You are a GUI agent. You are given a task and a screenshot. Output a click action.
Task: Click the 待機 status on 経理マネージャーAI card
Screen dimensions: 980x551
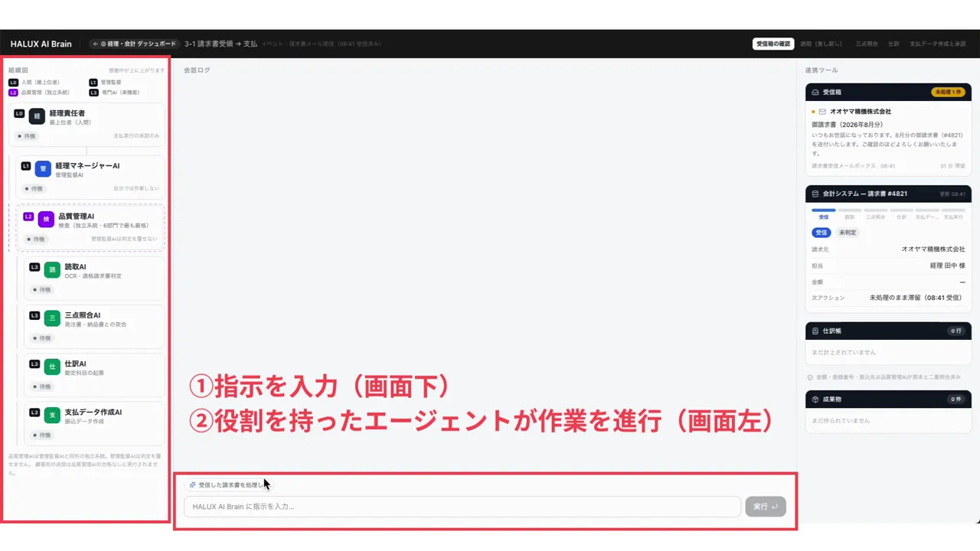[x=34, y=188]
